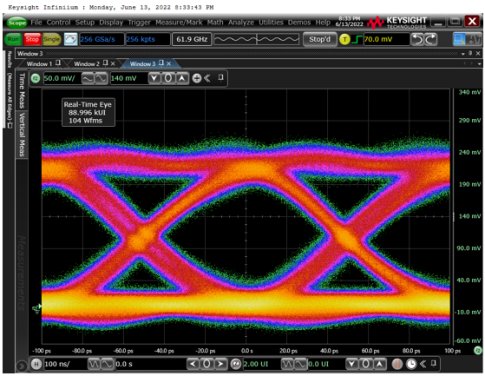Screen dimensions: 485x376
Task: Toggle the rising edge trigger slope icon
Action: coord(357,40)
